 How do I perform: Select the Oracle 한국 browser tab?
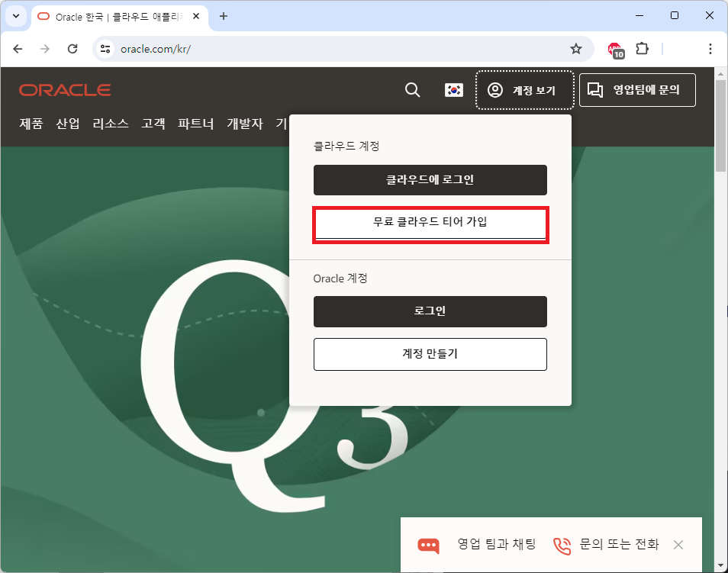click(120, 17)
